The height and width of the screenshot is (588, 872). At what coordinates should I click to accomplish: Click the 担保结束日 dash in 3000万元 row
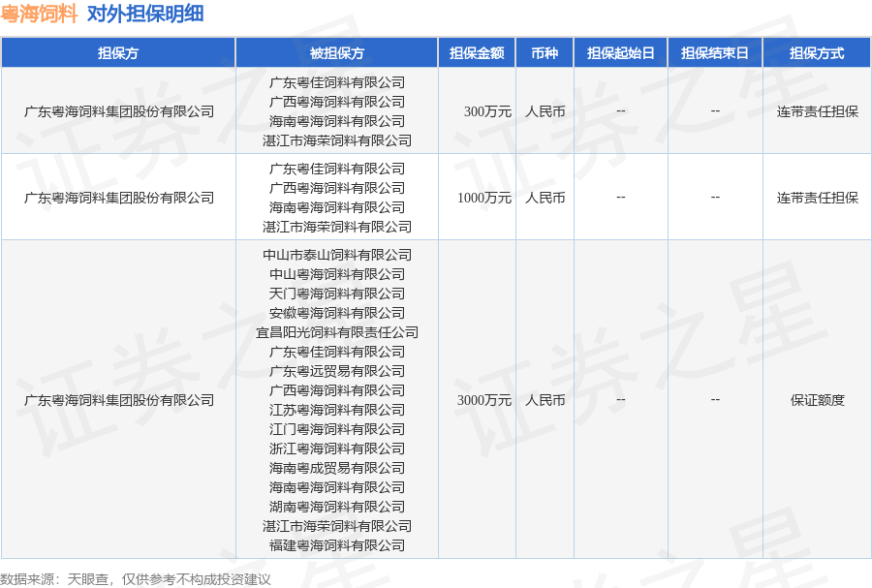(715, 400)
